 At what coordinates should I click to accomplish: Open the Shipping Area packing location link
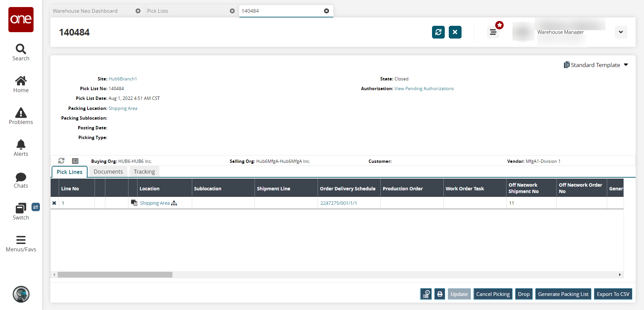(123, 108)
